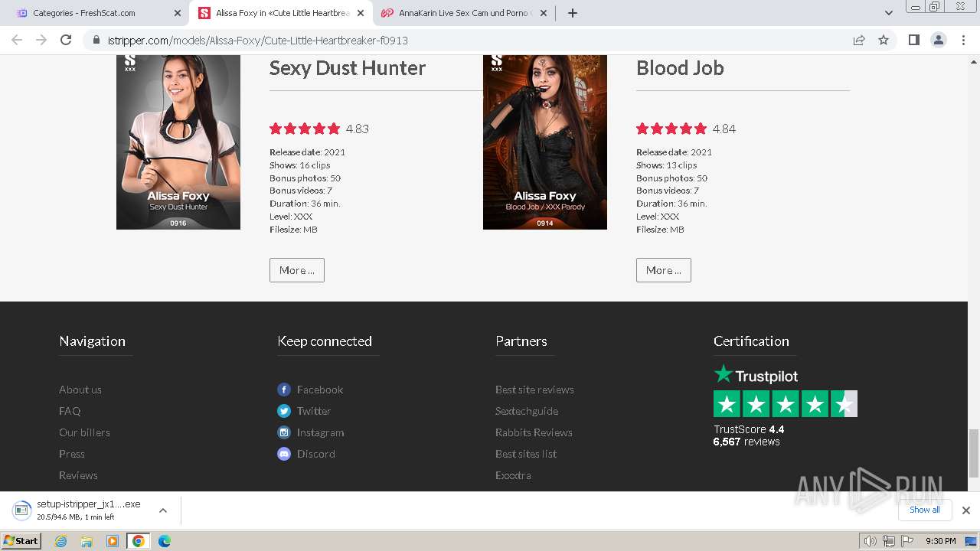
Task: Open Best sites list partner link
Action: coord(526,454)
